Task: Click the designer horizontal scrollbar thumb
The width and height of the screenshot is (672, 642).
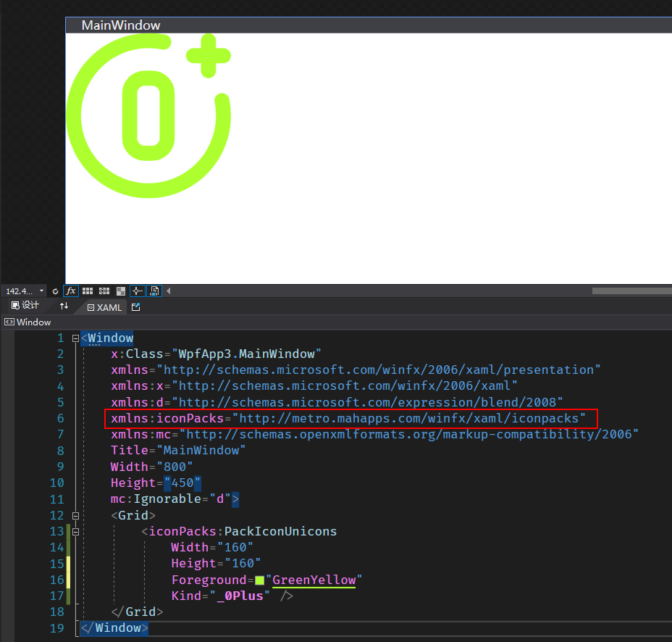Action: click(x=631, y=291)
